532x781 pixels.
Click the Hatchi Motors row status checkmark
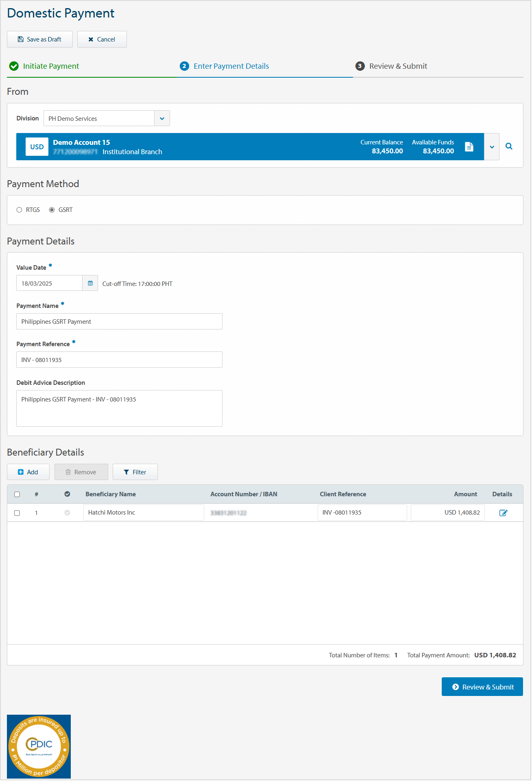click(x=67, y=513)
